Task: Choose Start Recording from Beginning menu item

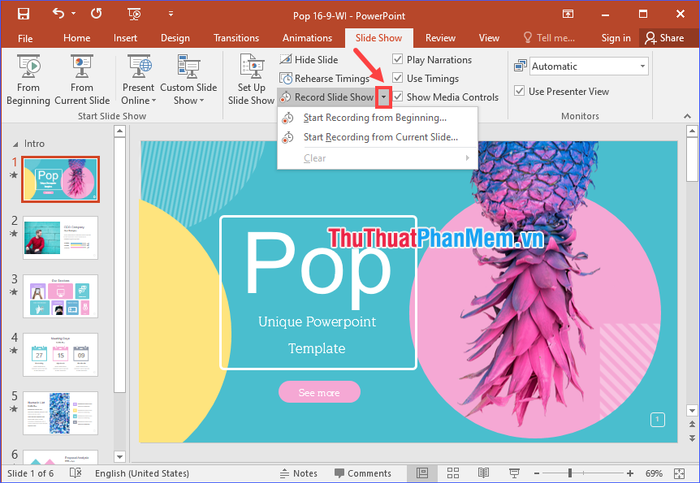Action: click(374, 117)
